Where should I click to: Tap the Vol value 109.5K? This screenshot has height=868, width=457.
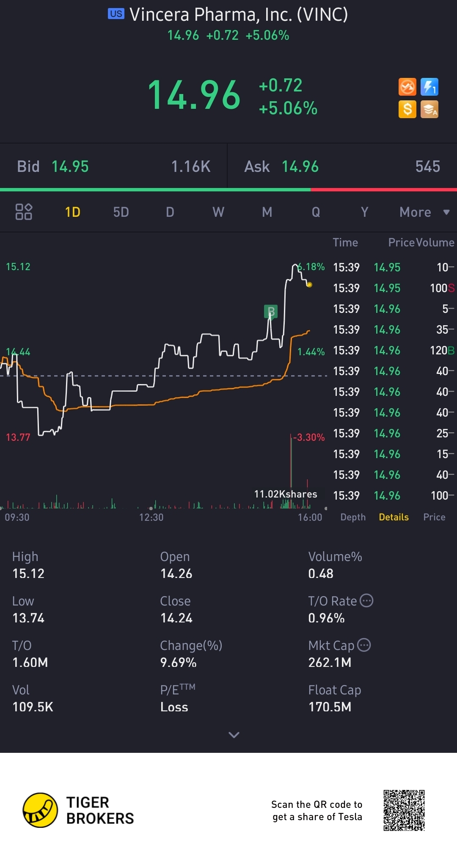coord(33,707)
